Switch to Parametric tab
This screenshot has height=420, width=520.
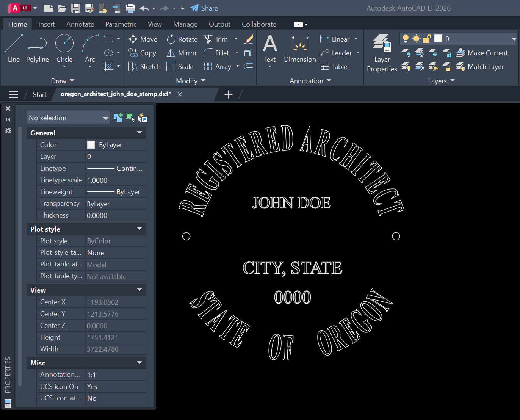coord(121,24)
